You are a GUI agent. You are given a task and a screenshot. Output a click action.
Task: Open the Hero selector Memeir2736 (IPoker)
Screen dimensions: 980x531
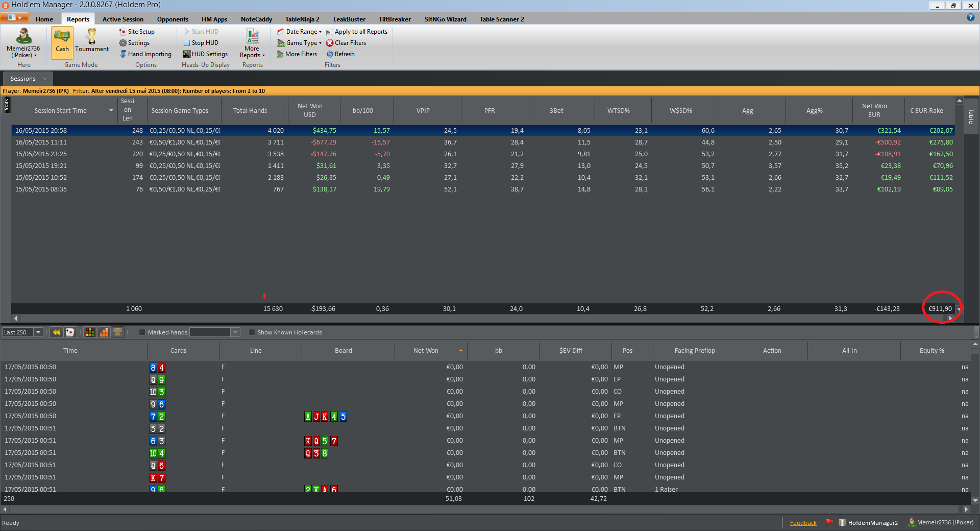point(23,43)
